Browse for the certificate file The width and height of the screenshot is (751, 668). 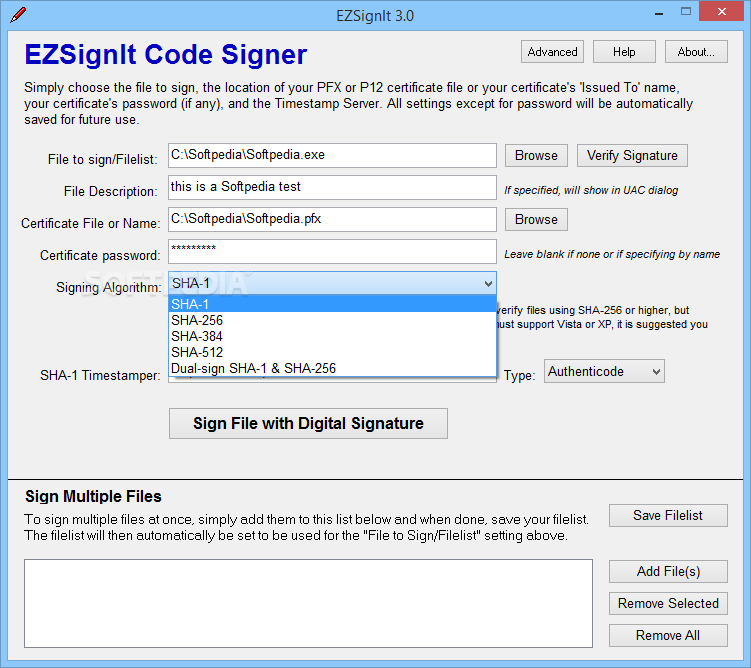click(536, 219)
